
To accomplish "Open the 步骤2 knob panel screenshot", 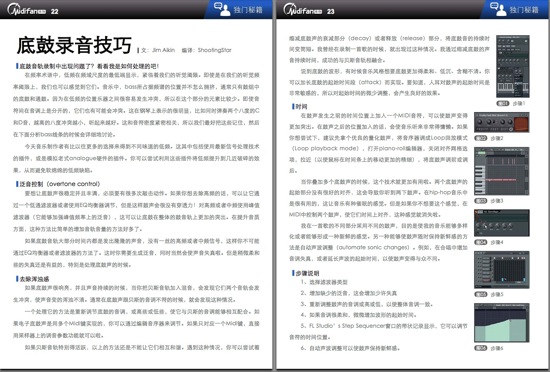I will (502, 122).
